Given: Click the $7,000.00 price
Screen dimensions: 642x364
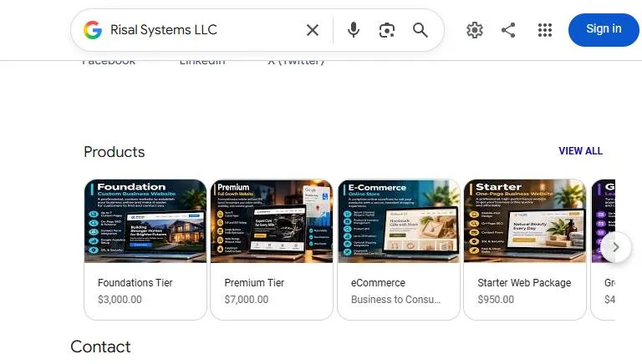Looking at the screenshot, I should click(x=247, y=300).
